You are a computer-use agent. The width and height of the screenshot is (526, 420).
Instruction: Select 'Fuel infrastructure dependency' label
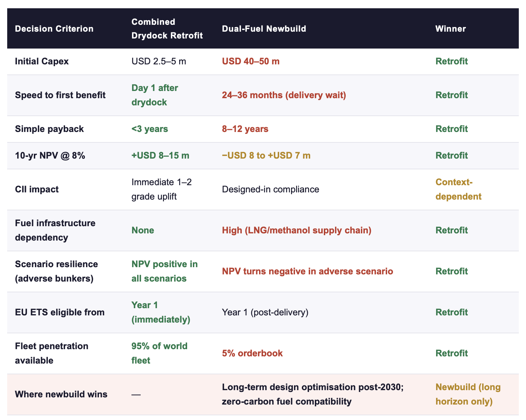coord(55,230)
